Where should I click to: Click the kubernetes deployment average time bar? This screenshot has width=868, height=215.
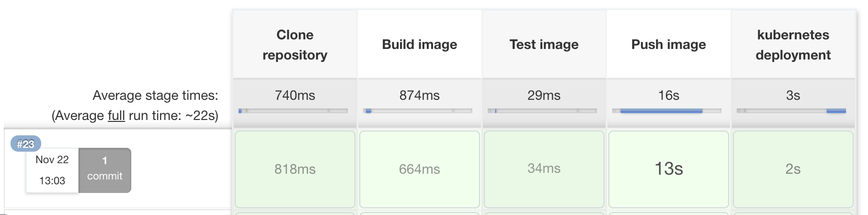point(791,111)
